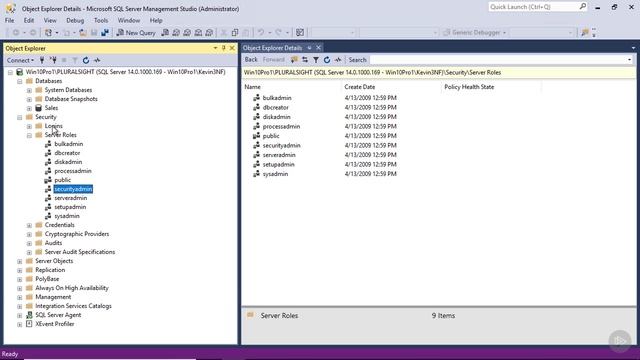
Task: Click the Quick Launch input box
Action: click(533, 7)
